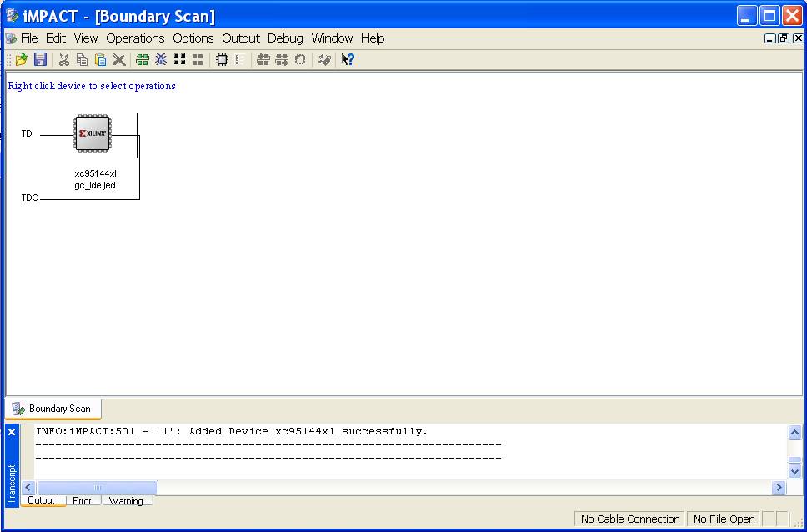This screenshot has width=807, height=532.
Task: Click the xc95144xl device name label
Action: [x=96, y=173]
